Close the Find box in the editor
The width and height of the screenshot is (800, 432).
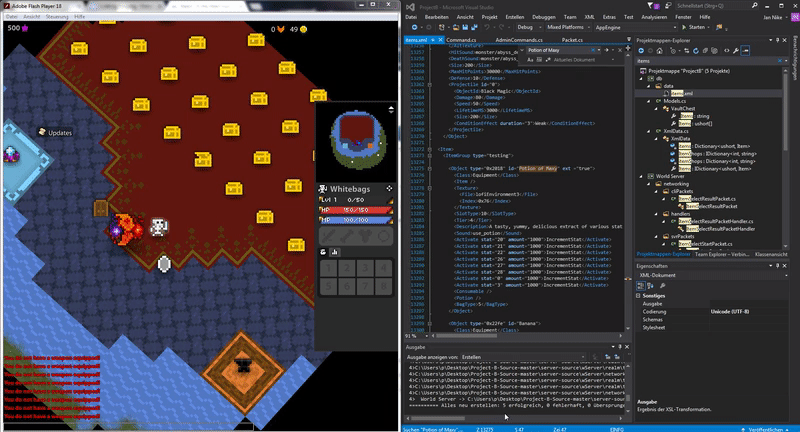click(x=620, y=50)
